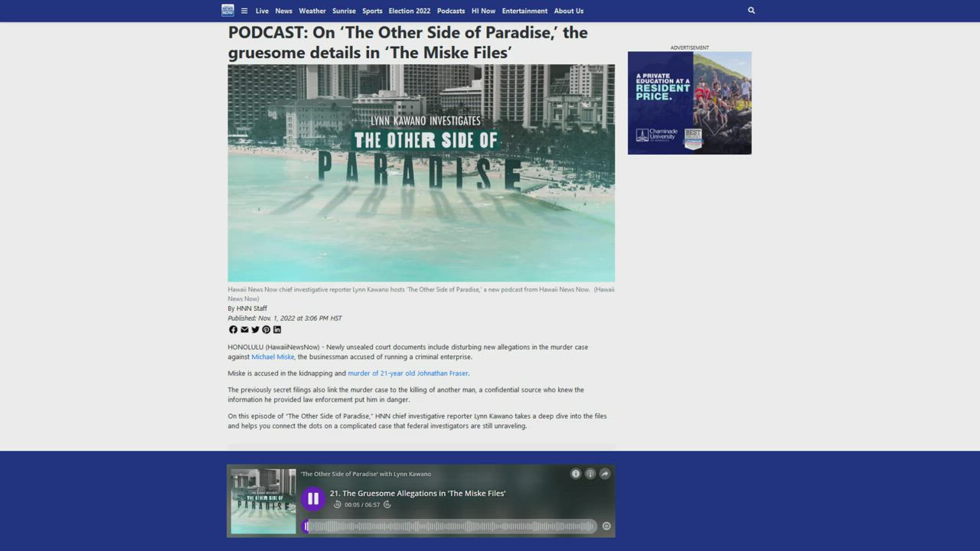Follow the Johnathan Fraser murder link
980x551 pixels.
(x=407, y=373)
